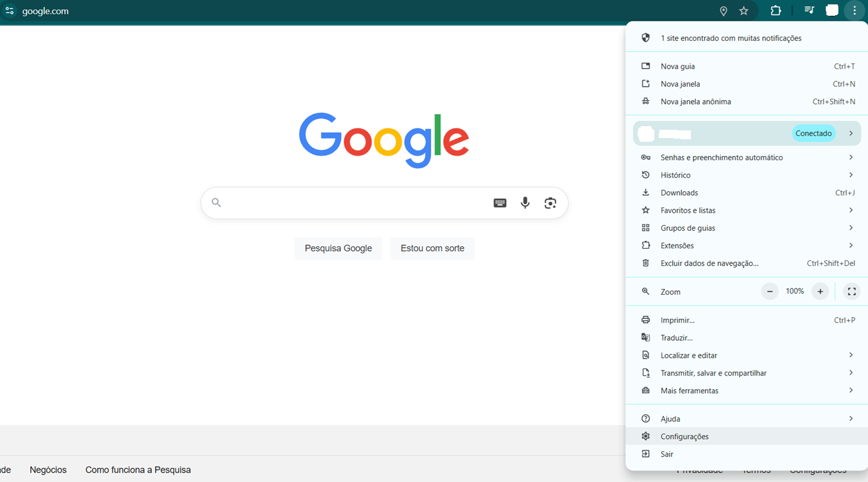Decrease zoom with the minus button
Image resolution: width=868 pixels, height=482 pixels.
[x=770, y=291]
